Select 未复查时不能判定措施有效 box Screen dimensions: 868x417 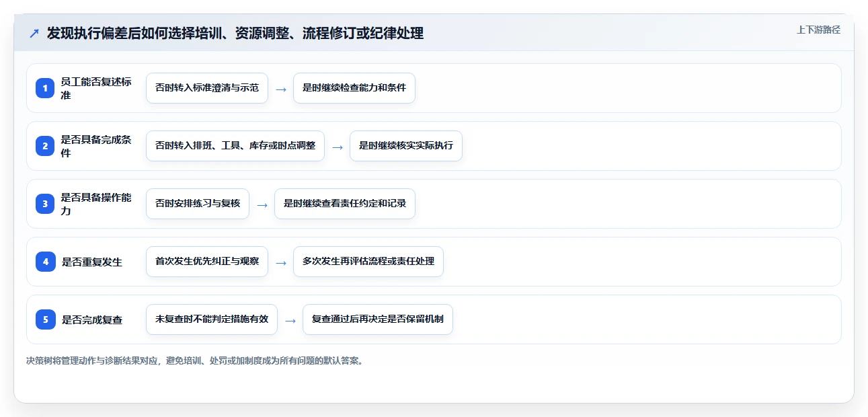(212, 319)
